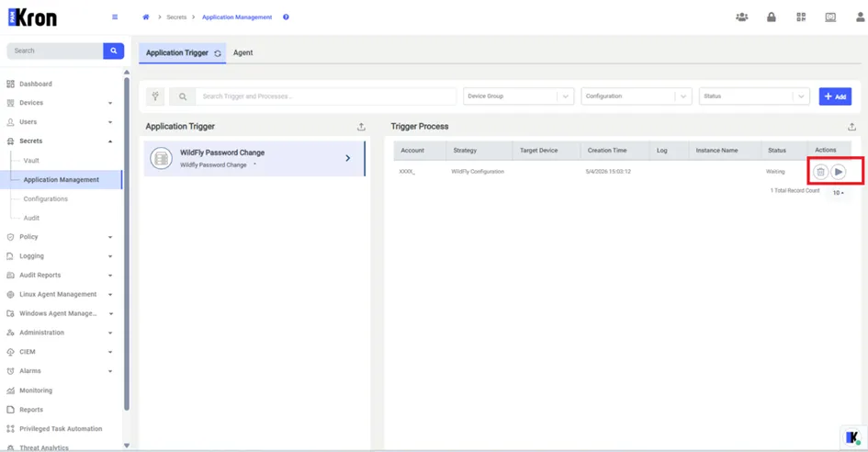Click the Kron PAM logo
Viewport: 868px width, 452px height.
(x=32, y=17)
